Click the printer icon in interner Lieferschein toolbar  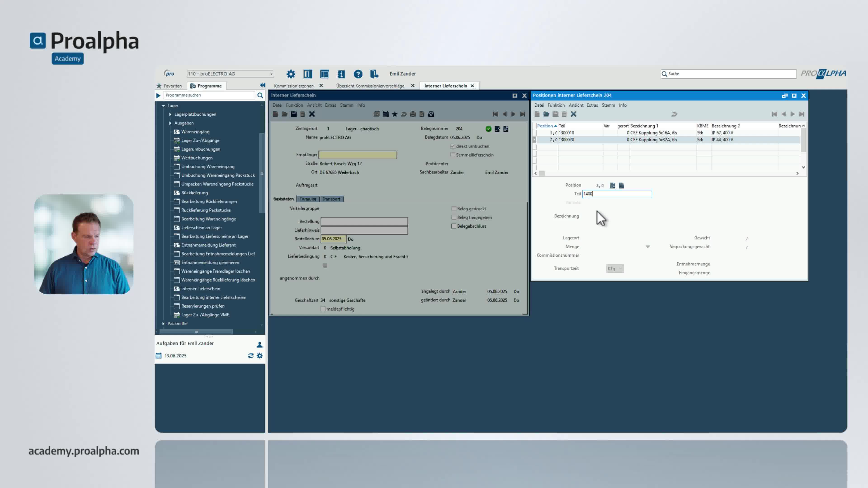[413, 114]
